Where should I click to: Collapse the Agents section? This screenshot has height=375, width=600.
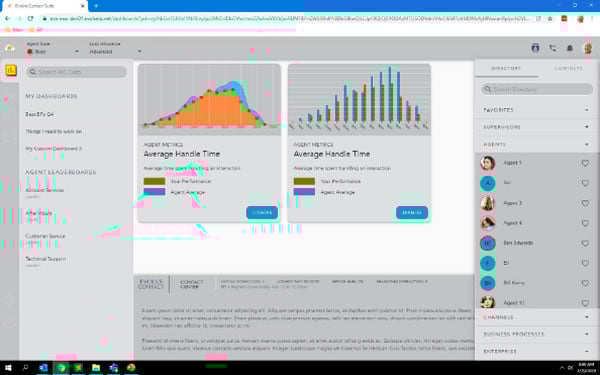536,144
